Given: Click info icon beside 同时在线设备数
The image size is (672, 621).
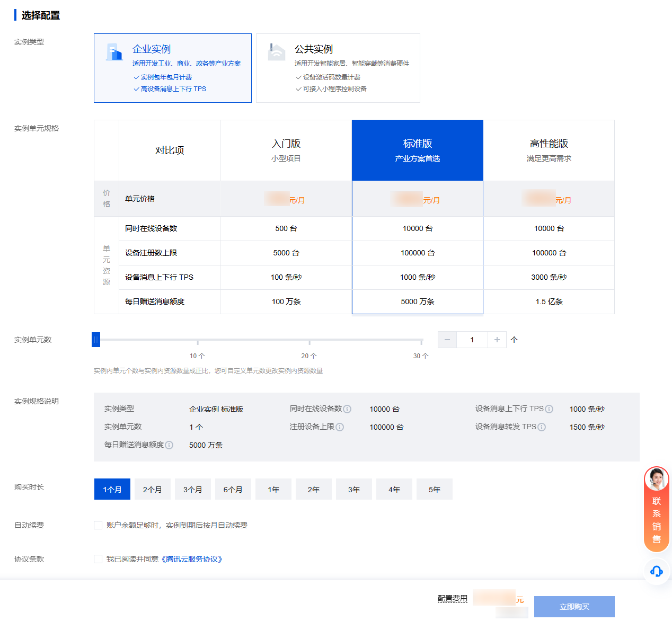Looking at the screenshot, I should pyautogui.click(x=347, y=409).
